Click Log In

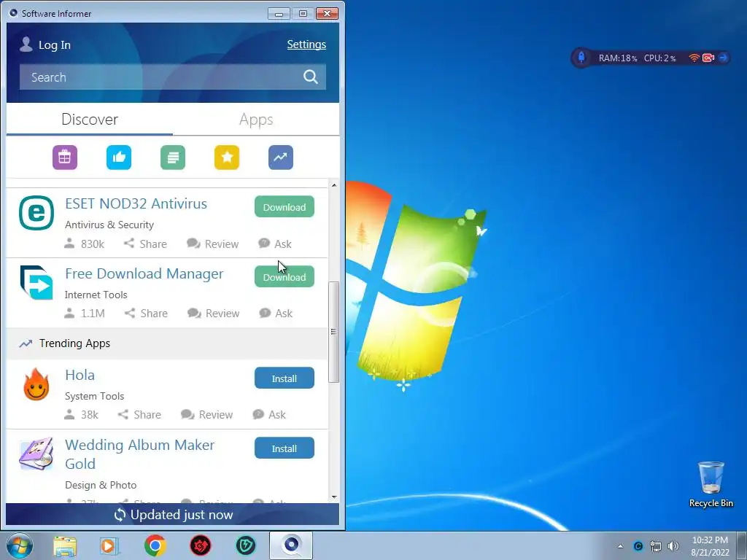(x=54, y=44)
